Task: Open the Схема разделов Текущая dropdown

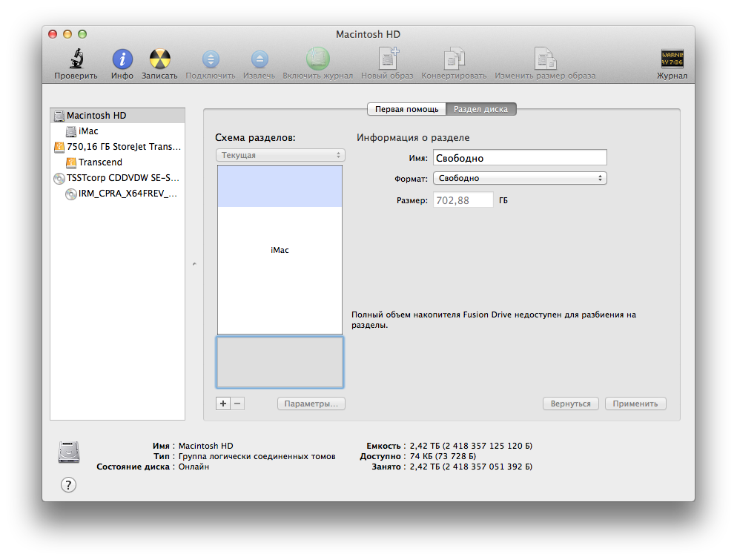Action: pos(280,155)
